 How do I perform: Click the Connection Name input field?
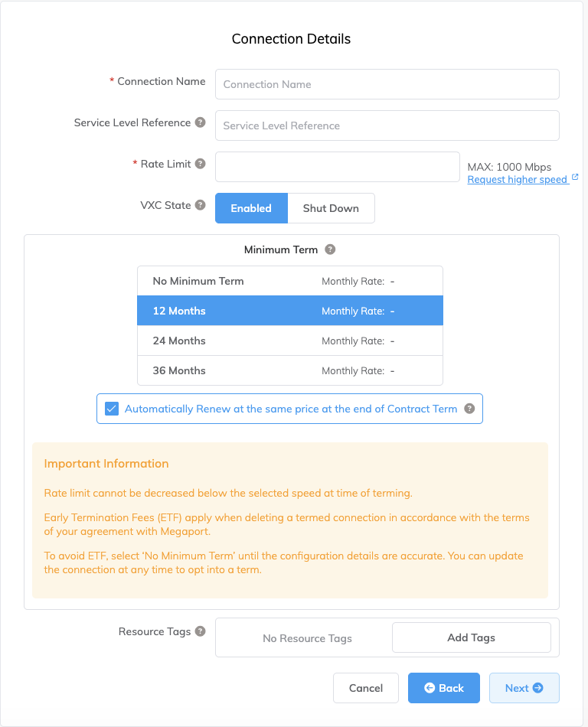click(387, 84)
